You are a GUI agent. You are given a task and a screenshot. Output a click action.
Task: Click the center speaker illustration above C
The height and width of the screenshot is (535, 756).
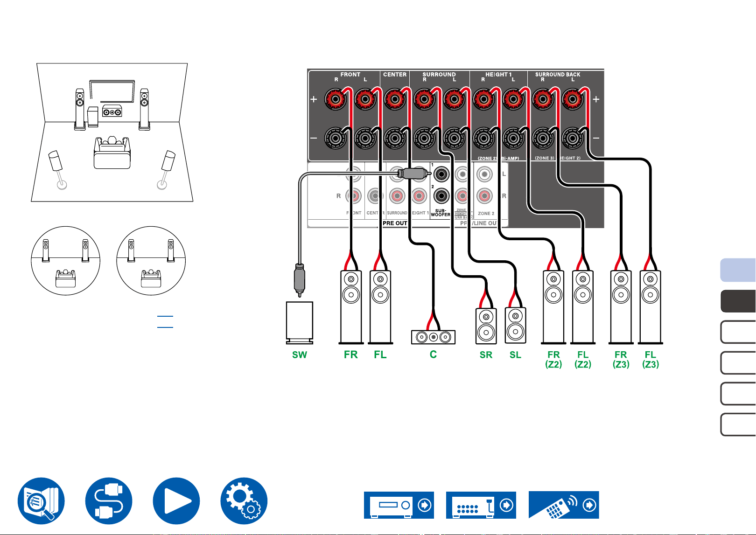(433, 337)
